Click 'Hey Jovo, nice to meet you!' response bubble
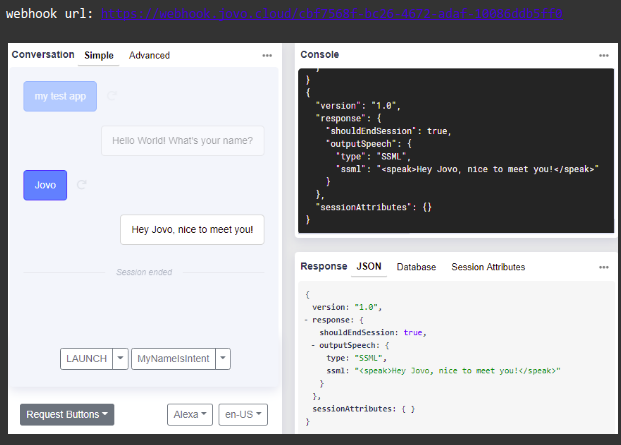This screenshot has height=445, width=621. [x=192, y=230]
